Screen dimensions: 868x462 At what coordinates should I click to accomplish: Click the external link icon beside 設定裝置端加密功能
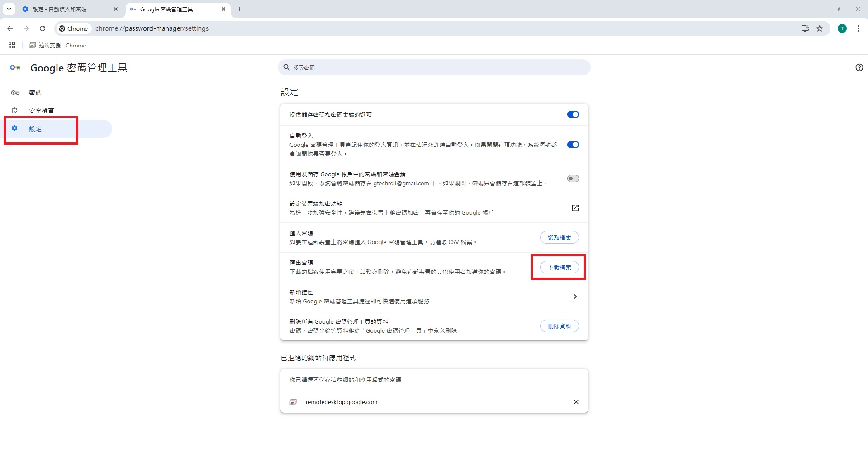coord(575,208)
